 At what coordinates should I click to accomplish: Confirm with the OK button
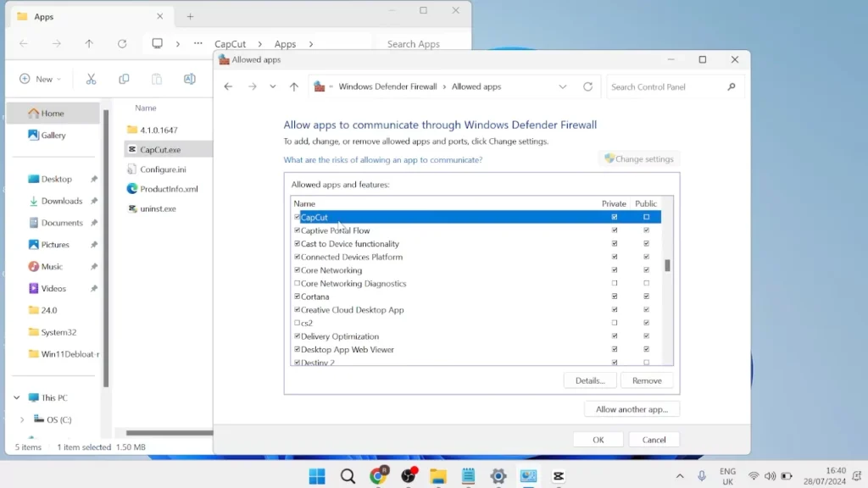point(598,440)
